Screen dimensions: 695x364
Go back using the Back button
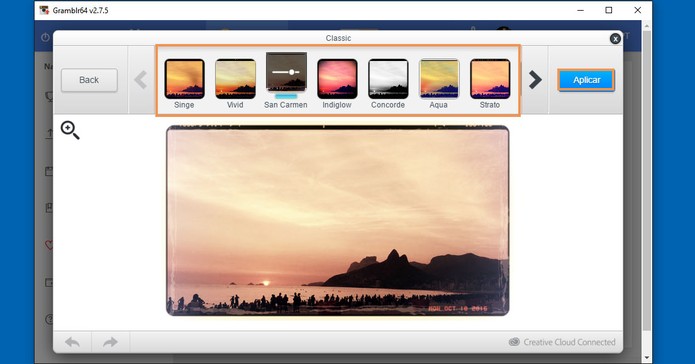tap(89, 80)
